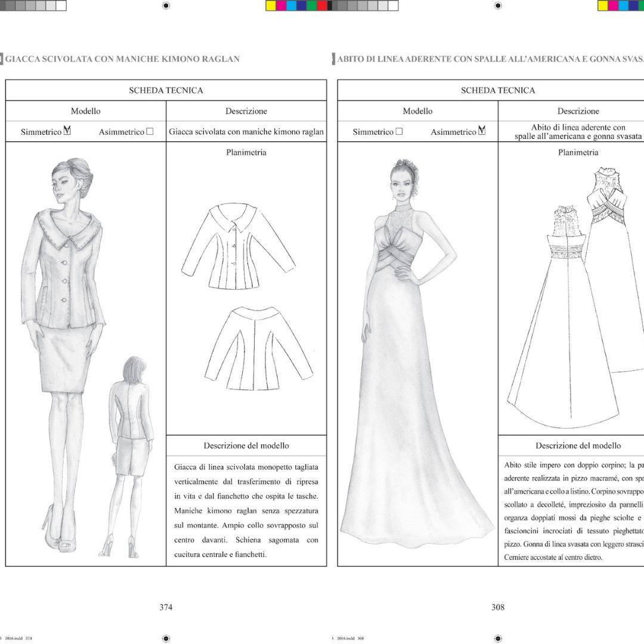Screen dimensions: 644x644
Task: Select the jacket back flat sketch
Action: click(258, 348)
